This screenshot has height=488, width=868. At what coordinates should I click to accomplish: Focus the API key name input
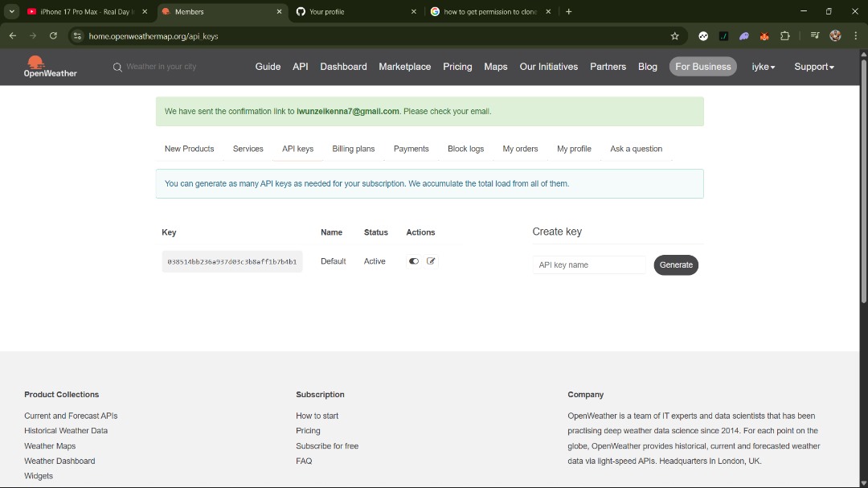(589, 265)
